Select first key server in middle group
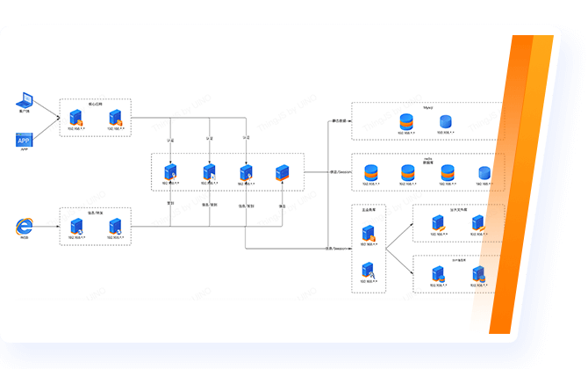This screenshot has width=588, height=369. (x=170, y=172)
